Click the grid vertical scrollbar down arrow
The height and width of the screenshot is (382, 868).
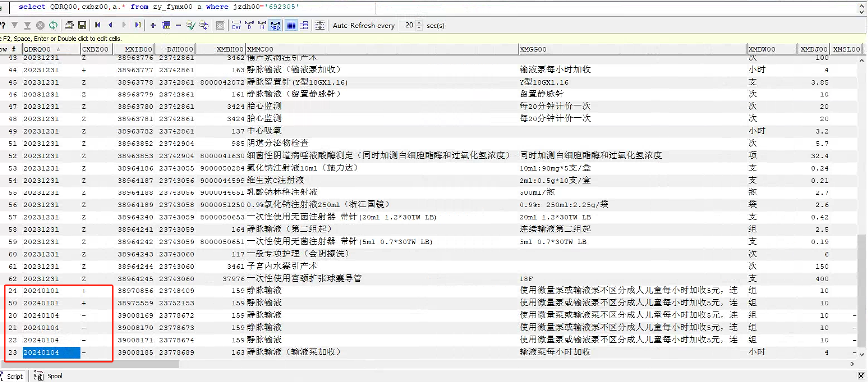[x=862, y=354]
